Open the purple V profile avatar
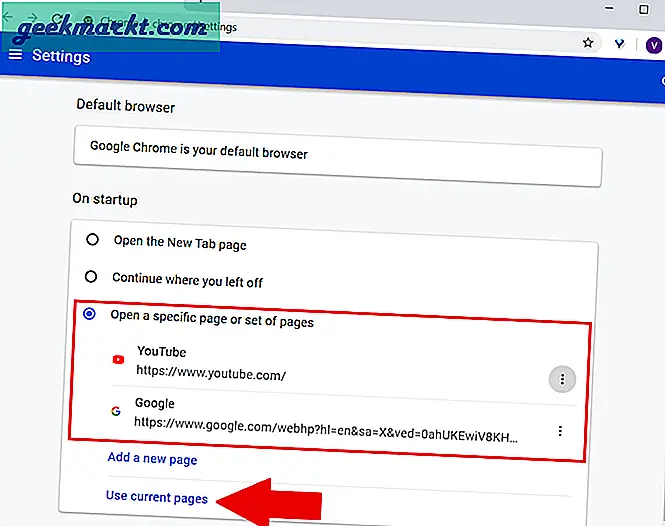665x526 pixels. click(x=654, y=45)
